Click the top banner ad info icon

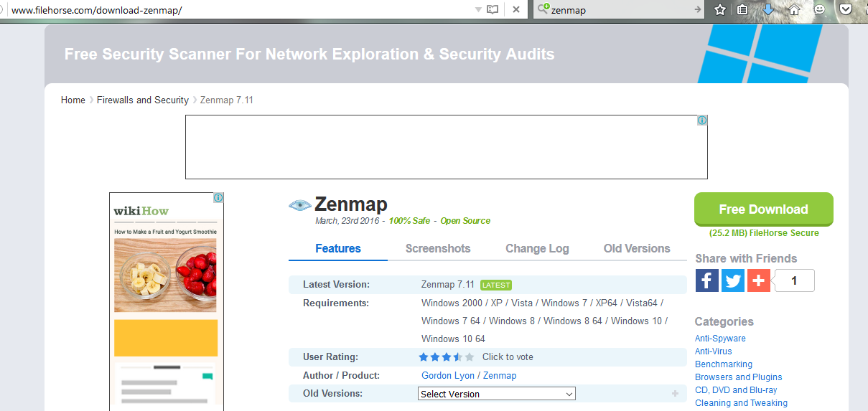click(x=702, y=121)
